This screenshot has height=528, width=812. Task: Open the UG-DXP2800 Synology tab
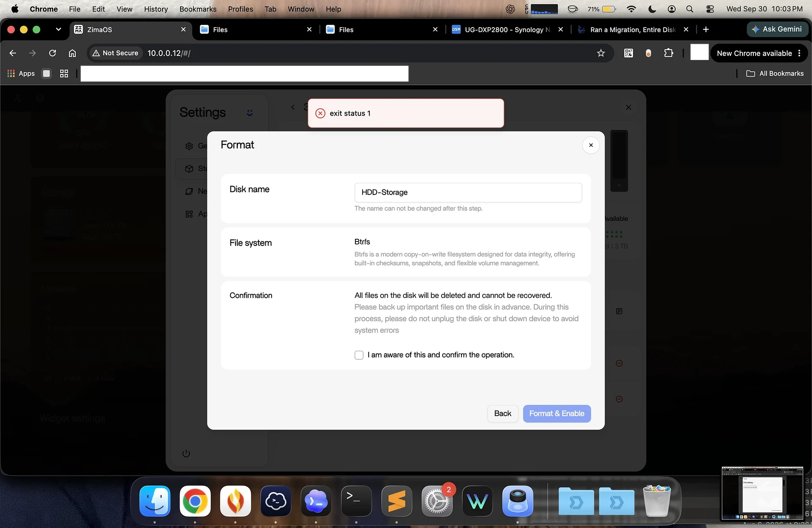coord(507,30)
